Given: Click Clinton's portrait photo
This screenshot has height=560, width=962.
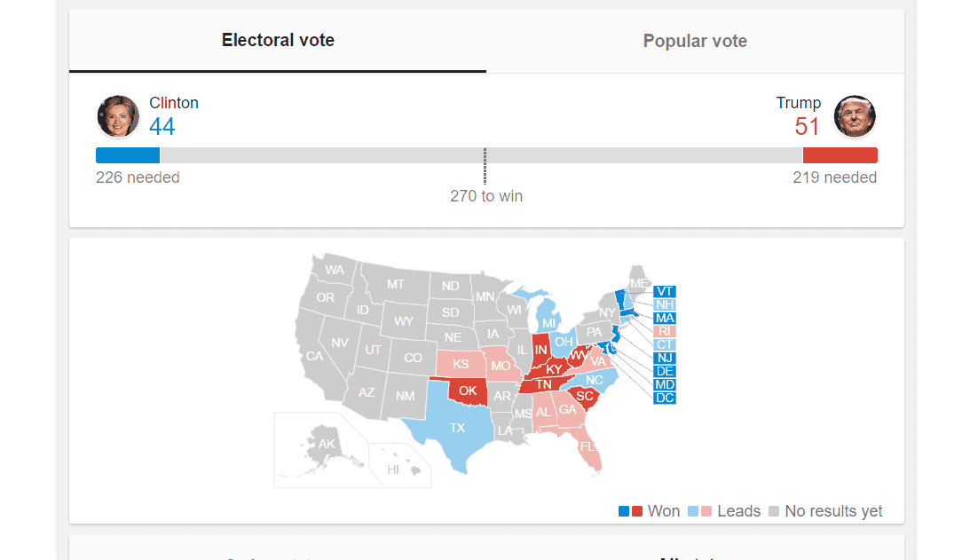Looking at the screenshot, I should (x=118, y=116).
